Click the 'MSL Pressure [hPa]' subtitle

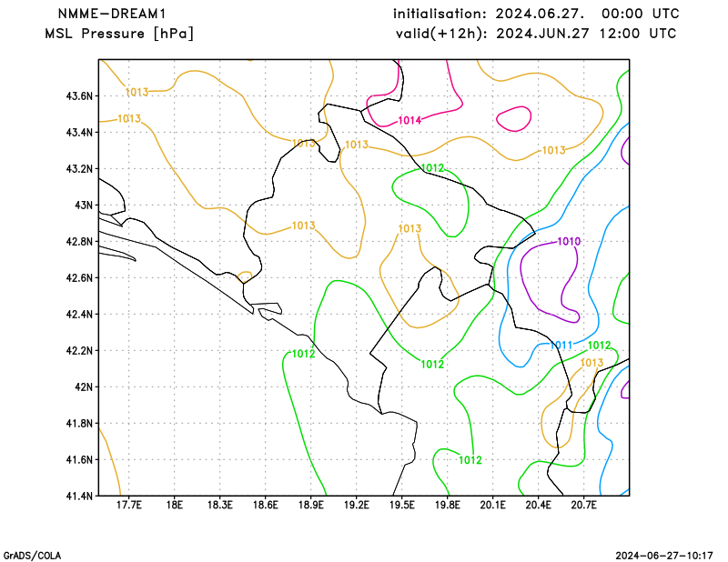pyautogui.click(x=119, y=34)
